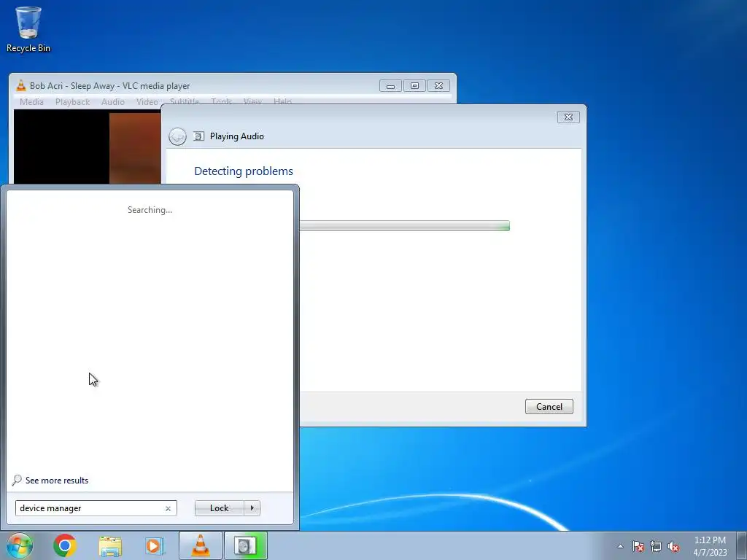The height and width of the screenshot is (560, 747).
Task: Click the See more results magnifier icon
Action: click(x=17, y=480)
